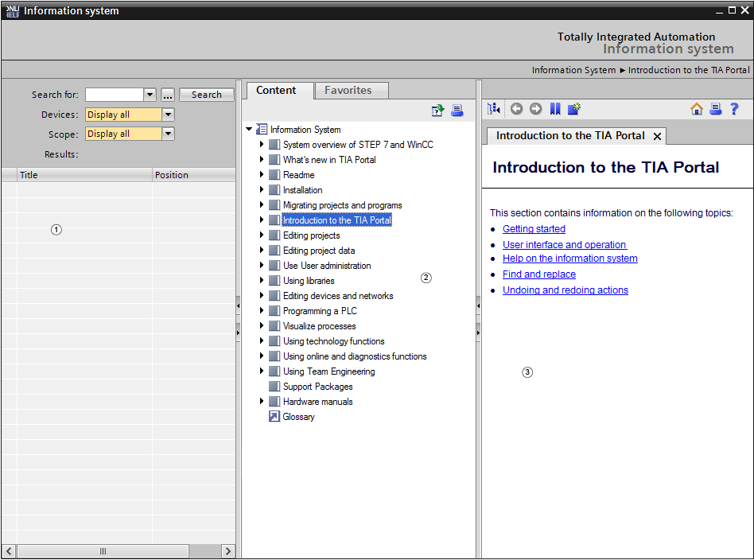Expand Introduction to the TIA Portal node

(x=262, y=220)
